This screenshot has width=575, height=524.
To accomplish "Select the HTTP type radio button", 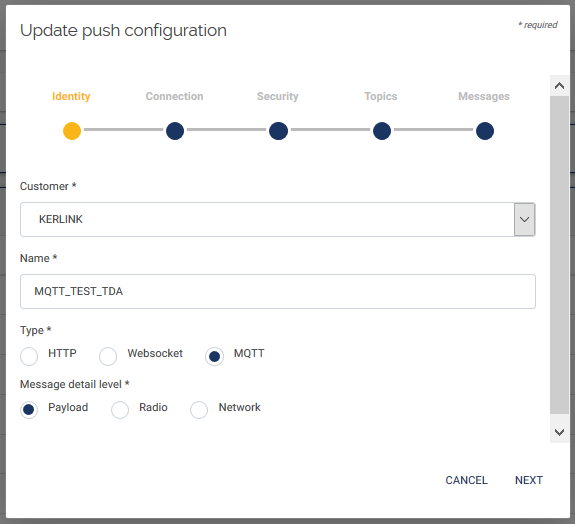I will [29, 356].
